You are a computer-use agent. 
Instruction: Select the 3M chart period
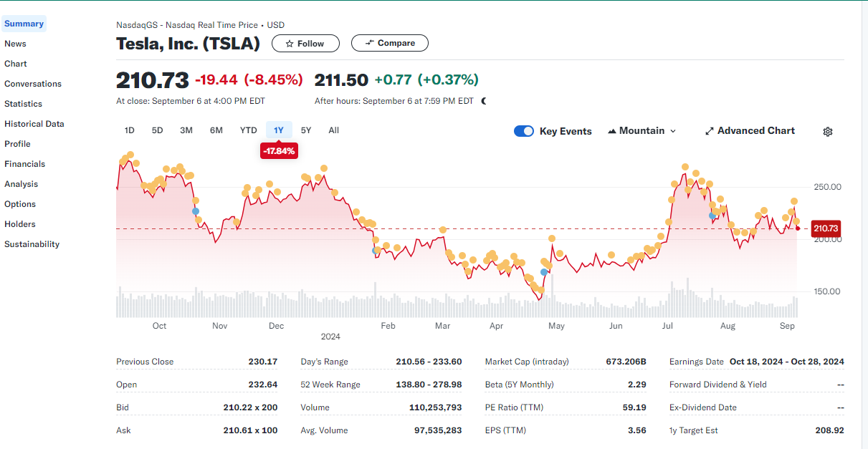(x=186, y=130)
